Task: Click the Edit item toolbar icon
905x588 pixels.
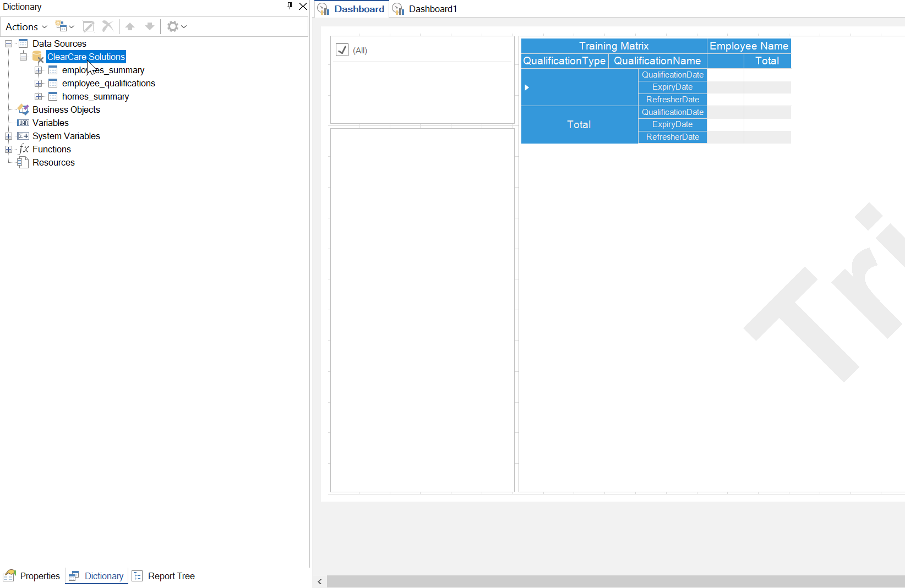Action: [88, 26]
